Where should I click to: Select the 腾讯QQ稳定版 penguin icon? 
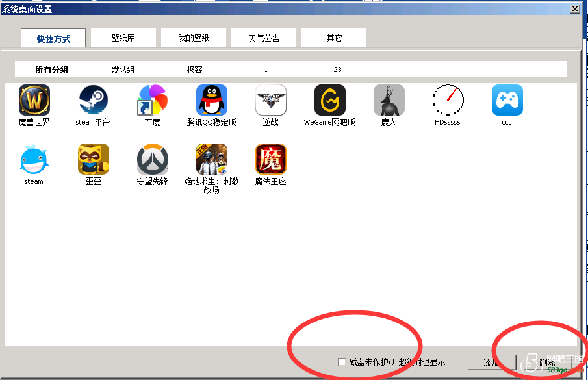[212, 100]
